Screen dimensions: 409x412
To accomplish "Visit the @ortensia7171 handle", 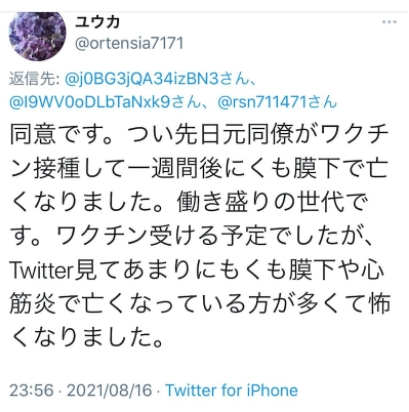I will [x=129, y=43].
